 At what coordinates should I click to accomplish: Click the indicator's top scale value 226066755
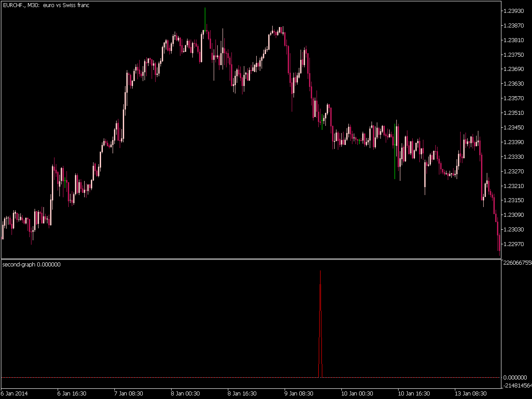click(x=517, y=262)
